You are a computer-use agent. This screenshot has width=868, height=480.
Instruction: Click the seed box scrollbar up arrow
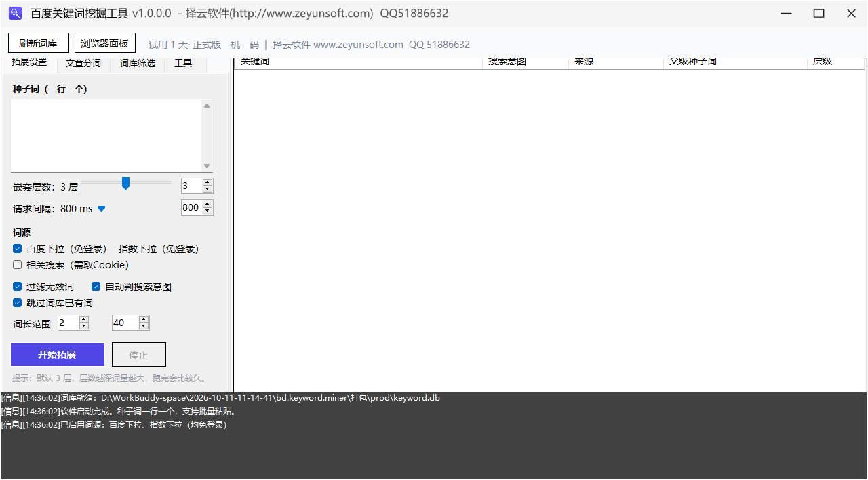(x=207, y=105)
